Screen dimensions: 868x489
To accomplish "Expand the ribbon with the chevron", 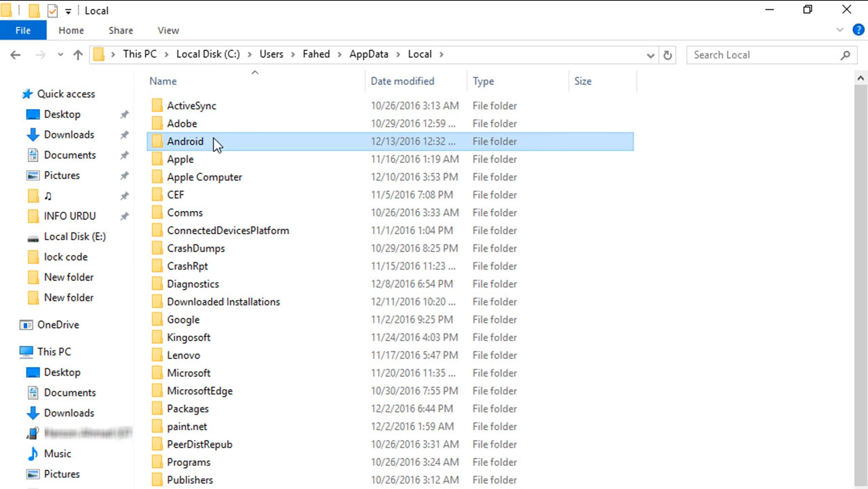I will coord(841,31).
